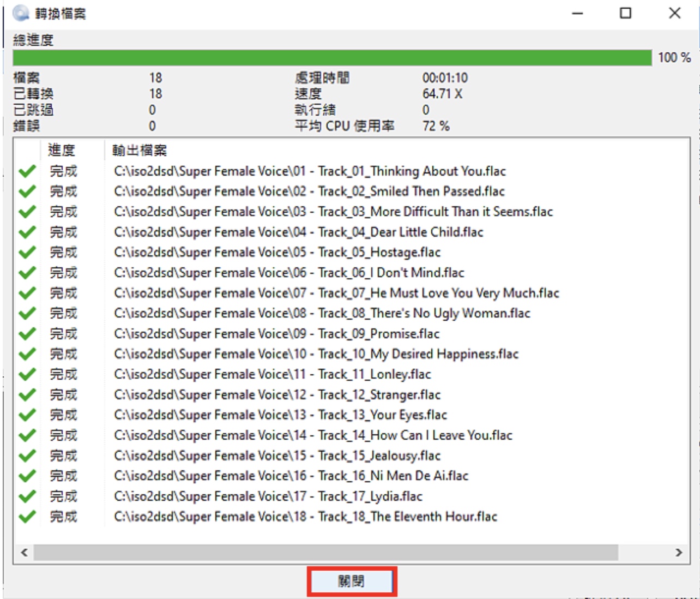The image size is (700, 599).
Task: Click the checkmark for I Don't Mind
Action: coord(27,273)
